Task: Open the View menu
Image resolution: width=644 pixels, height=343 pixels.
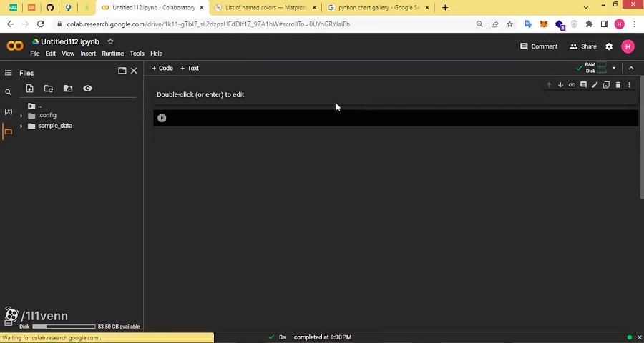Action: tap(68, 54)
